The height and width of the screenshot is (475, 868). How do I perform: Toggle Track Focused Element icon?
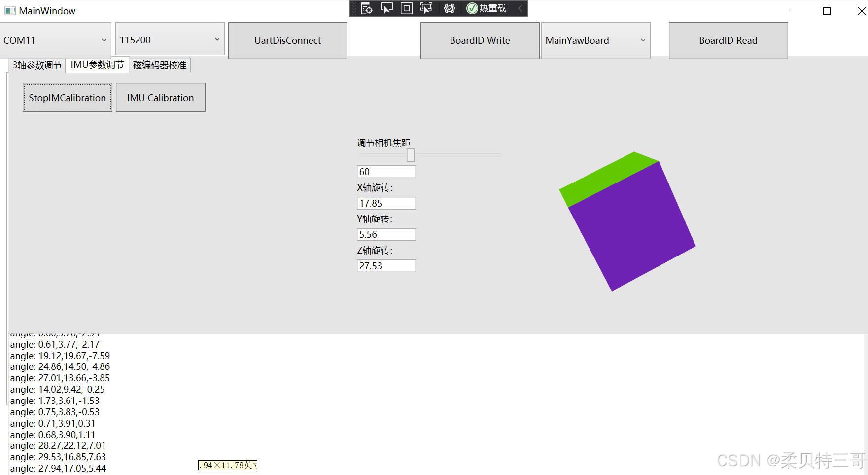pyautogui.click(x=426, y=8)
